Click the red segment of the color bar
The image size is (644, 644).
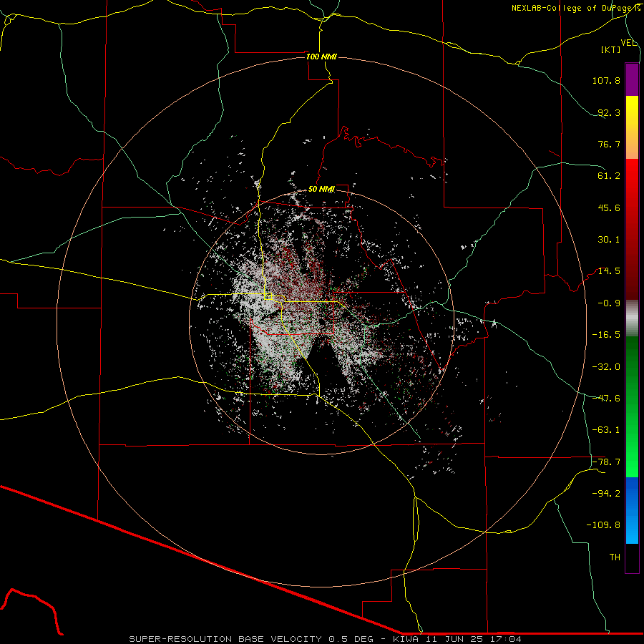(x=632, y=229)
